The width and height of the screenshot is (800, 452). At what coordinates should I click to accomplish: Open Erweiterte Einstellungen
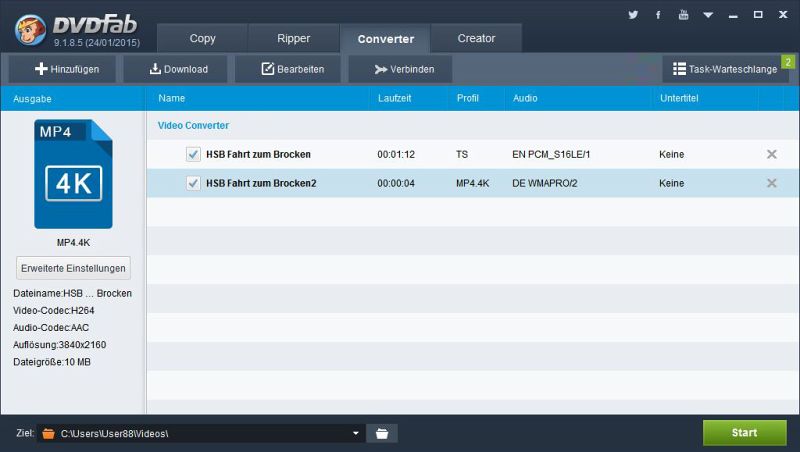tap(73, 268)
